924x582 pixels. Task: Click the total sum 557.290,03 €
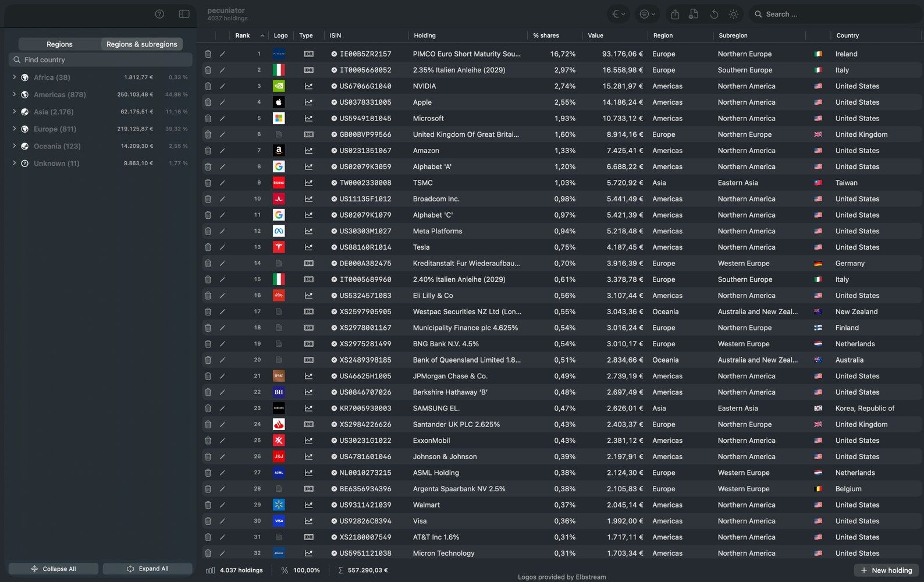[x=367, y=570]
